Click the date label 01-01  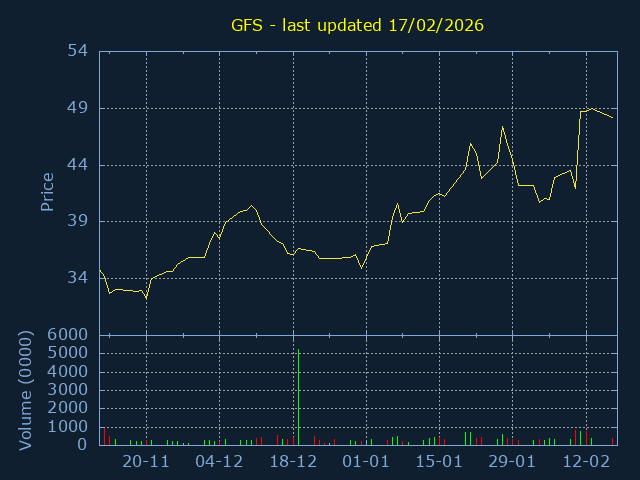tap(366, 462)
